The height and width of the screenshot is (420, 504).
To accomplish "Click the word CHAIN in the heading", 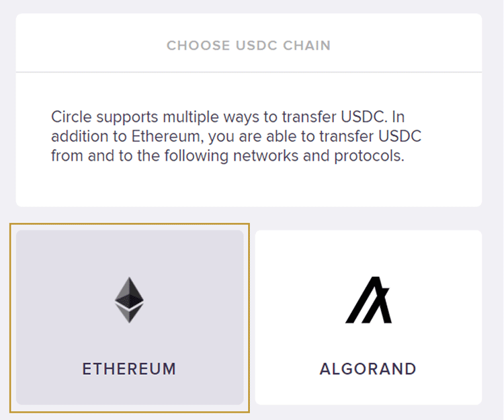I will coord(307,45).
